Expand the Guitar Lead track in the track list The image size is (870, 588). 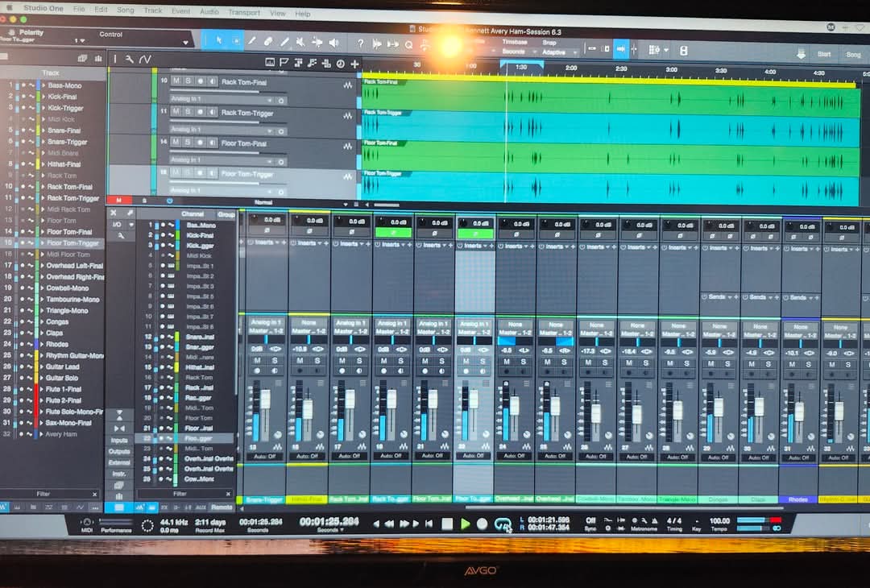pyautogui.click(x=43, y=366)
